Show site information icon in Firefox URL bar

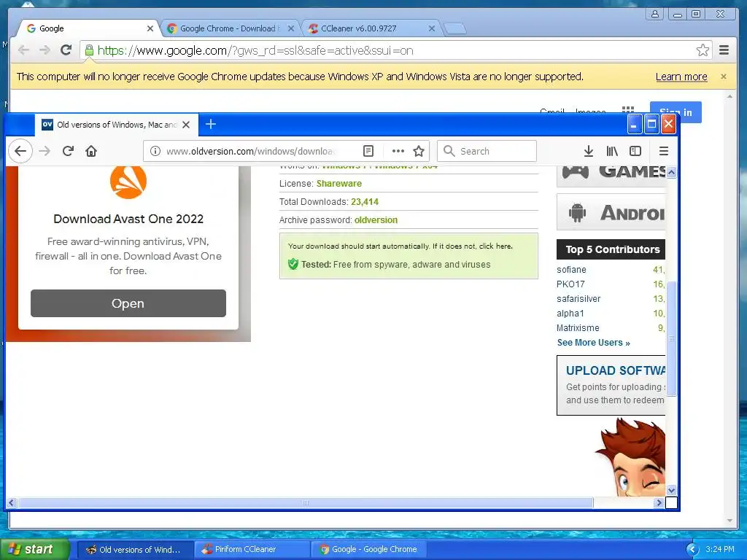tap(155, 151)
